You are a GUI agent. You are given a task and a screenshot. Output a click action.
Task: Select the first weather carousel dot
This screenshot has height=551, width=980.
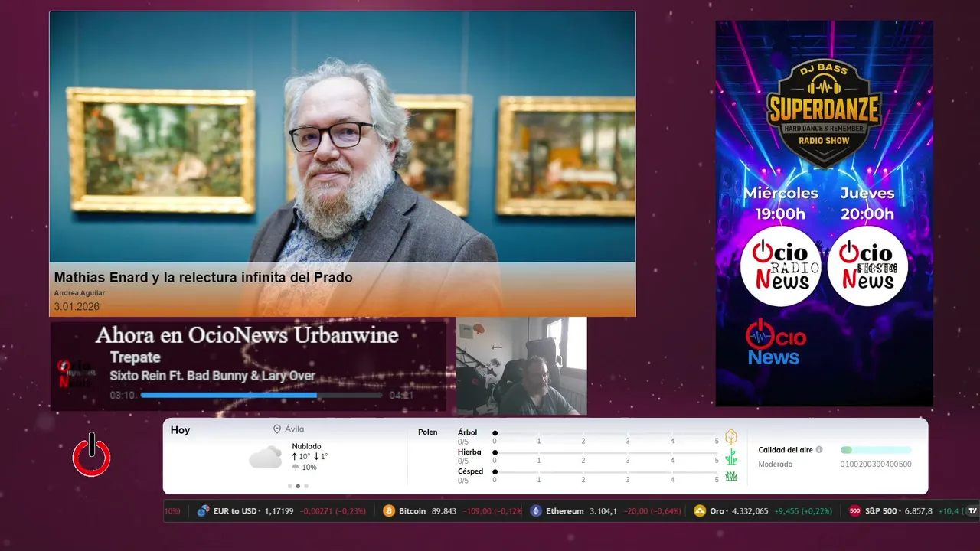(x=289, y=486)
